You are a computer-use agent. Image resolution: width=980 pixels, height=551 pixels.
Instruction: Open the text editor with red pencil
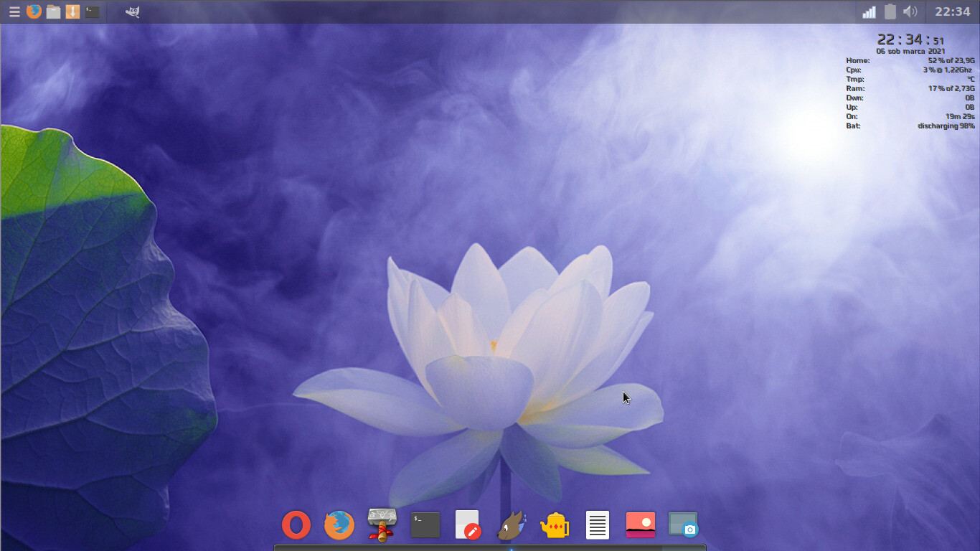click(468, 525)
